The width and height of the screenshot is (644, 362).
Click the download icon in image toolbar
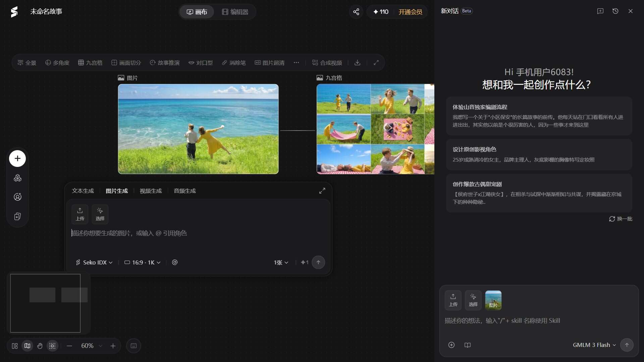(x=358, y=63)
